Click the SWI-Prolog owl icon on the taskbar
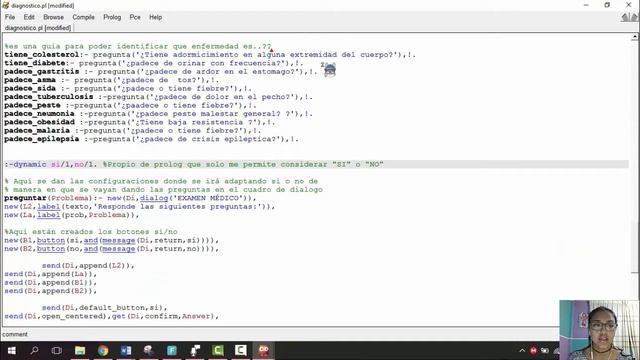Screen dimensions: 640x360 tap(264, 350)
